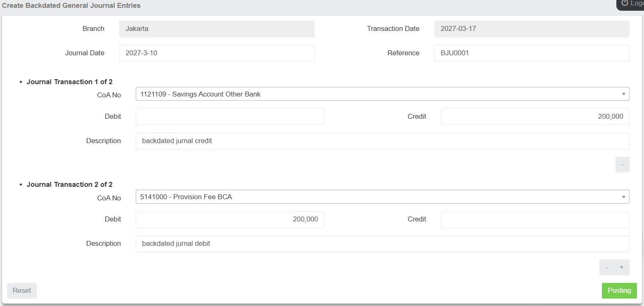
Task: Click the Reference field containing BJU0001
Action: (531, 53)
